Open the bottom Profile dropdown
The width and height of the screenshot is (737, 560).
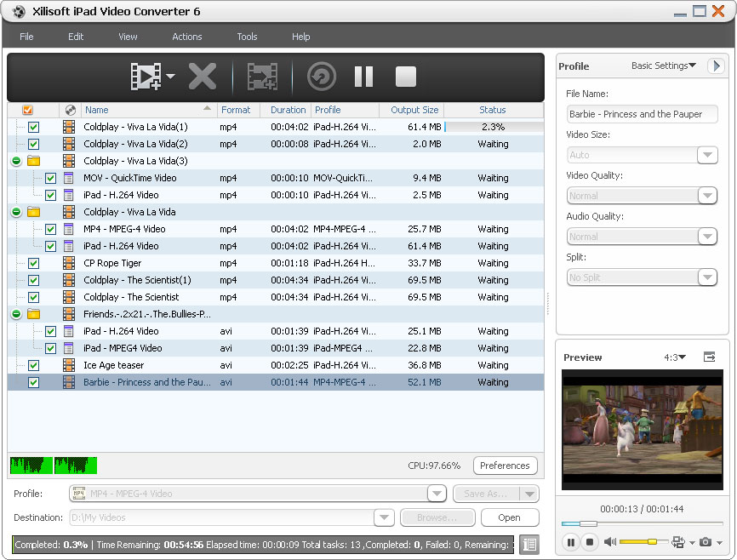point(437,494)
